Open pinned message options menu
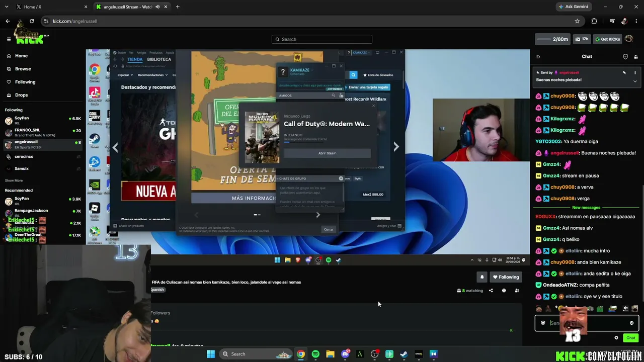 635,72
